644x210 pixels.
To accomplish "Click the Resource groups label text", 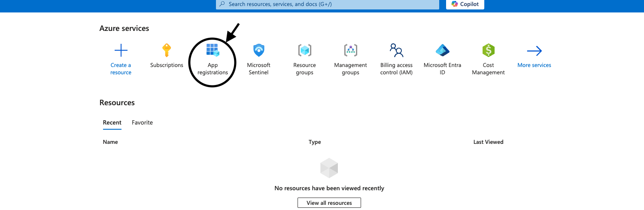I will pyautogui.click(x=304, y=69).
